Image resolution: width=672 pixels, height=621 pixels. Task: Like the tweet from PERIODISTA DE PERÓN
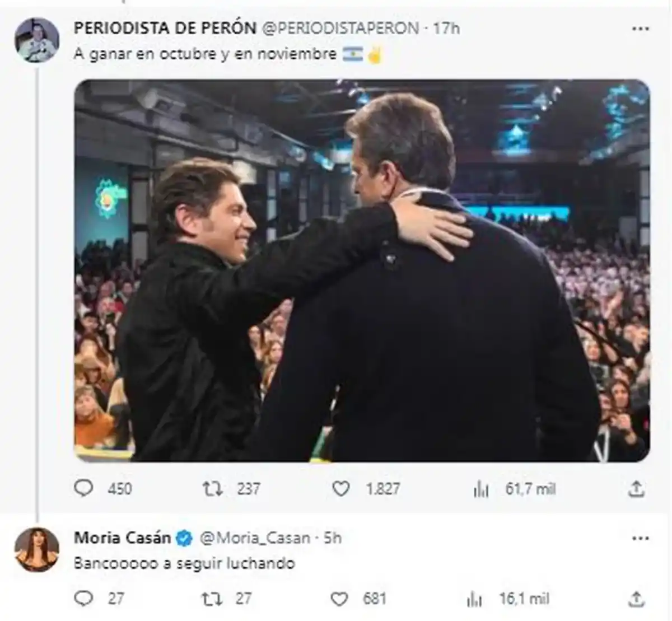click(x=342, y=489)
